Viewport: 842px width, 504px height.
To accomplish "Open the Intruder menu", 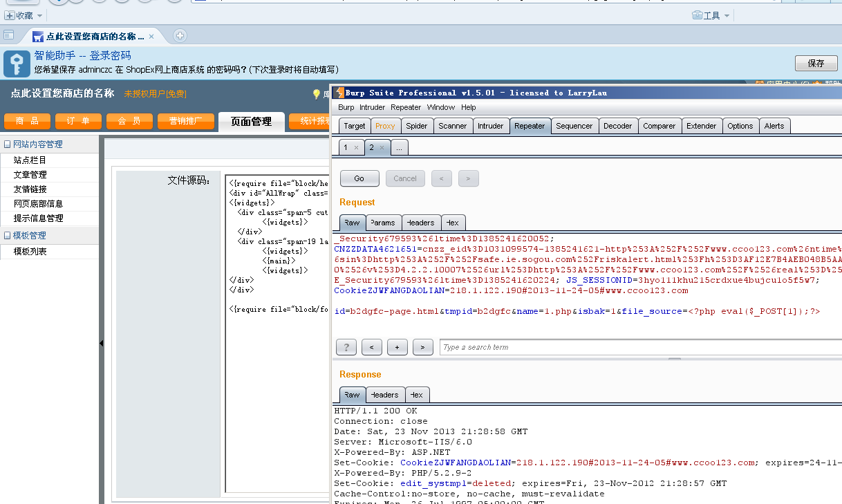I will click(x=372, y=107).
